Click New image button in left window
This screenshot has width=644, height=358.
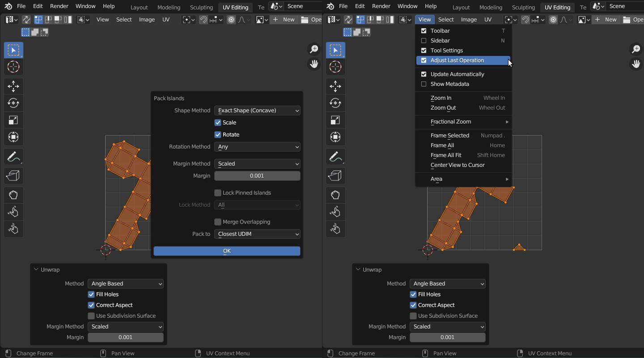click(x=284, y=20)
